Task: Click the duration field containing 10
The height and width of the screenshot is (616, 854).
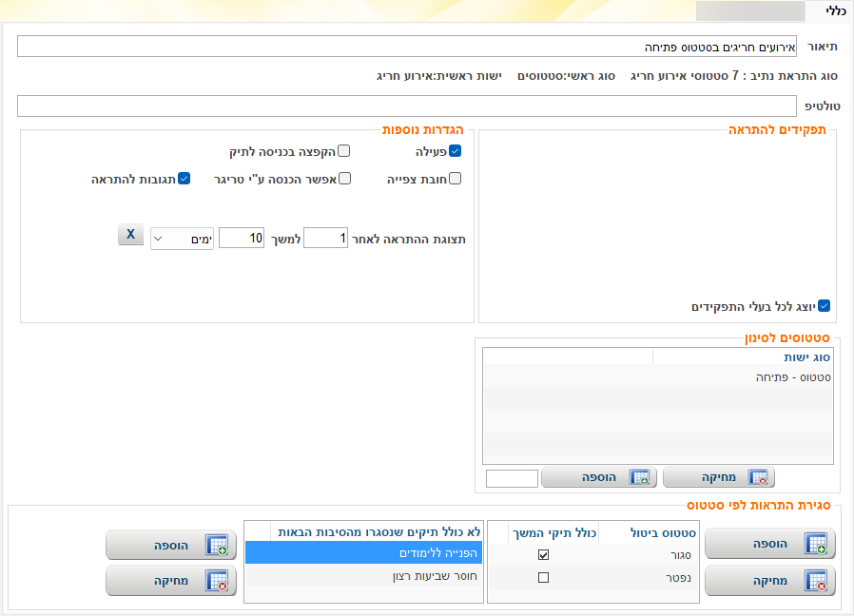Action: 242,238
